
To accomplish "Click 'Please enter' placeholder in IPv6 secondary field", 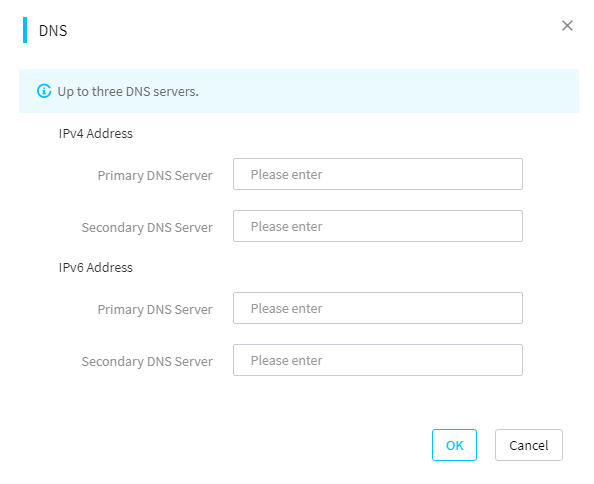I will coord(286,361).
